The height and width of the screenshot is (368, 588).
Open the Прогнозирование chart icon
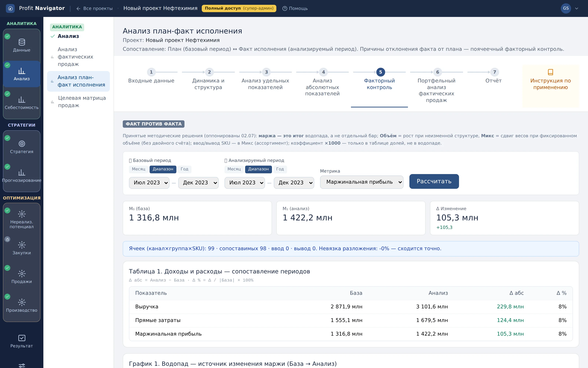coord(22,173)
